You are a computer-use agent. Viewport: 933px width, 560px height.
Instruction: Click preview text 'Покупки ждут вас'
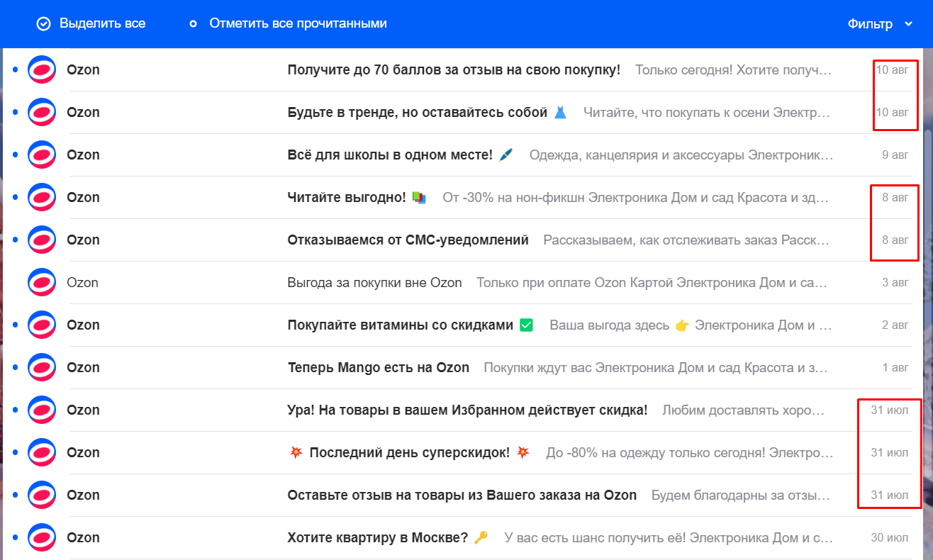538,367
